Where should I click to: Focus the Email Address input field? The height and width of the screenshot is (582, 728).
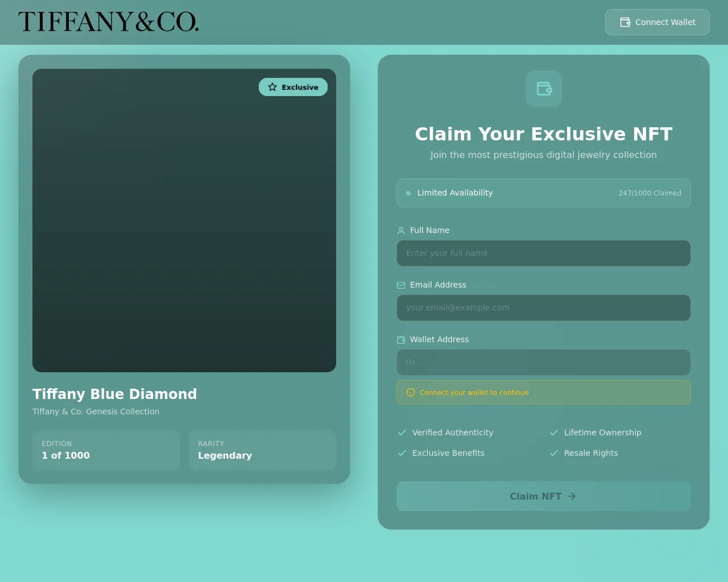[544, 307]
